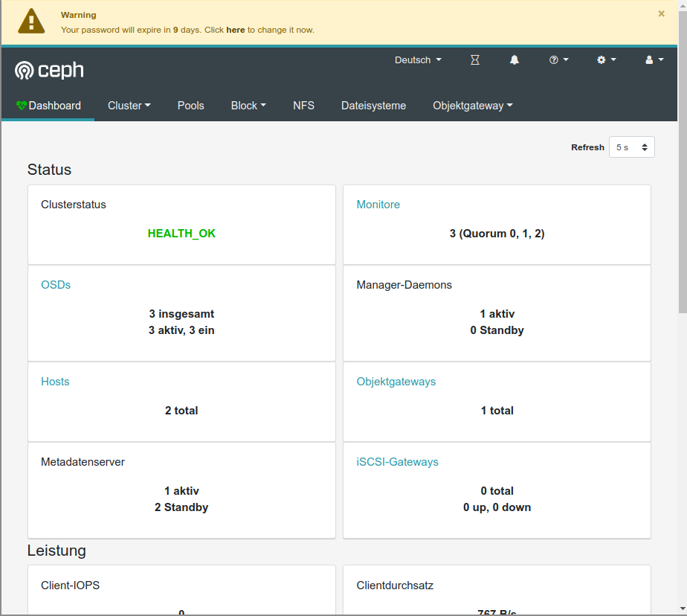Open the OSDs link
Image resolution: width=687 pixels, height=616 pixels.
tap(56, 284)
